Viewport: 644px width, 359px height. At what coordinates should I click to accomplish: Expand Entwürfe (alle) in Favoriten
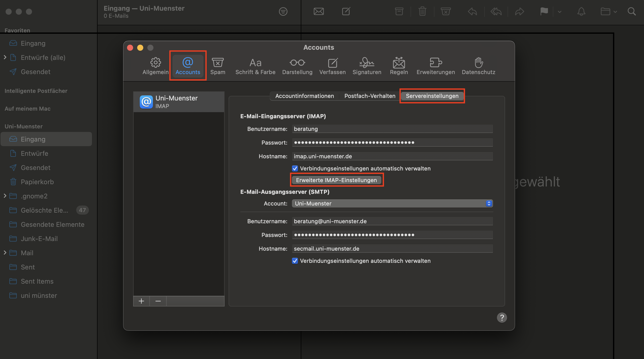coord(5,57)
